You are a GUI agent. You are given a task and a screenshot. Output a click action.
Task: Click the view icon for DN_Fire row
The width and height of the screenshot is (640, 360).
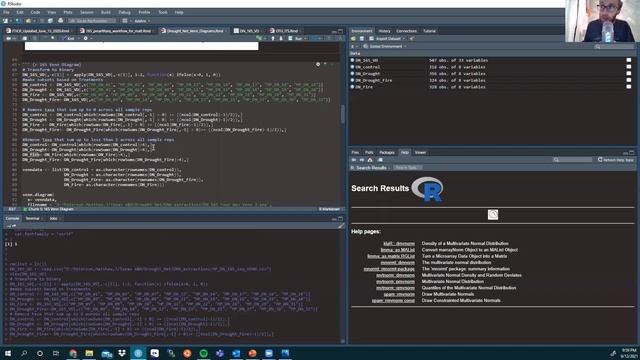pos(629,87)
